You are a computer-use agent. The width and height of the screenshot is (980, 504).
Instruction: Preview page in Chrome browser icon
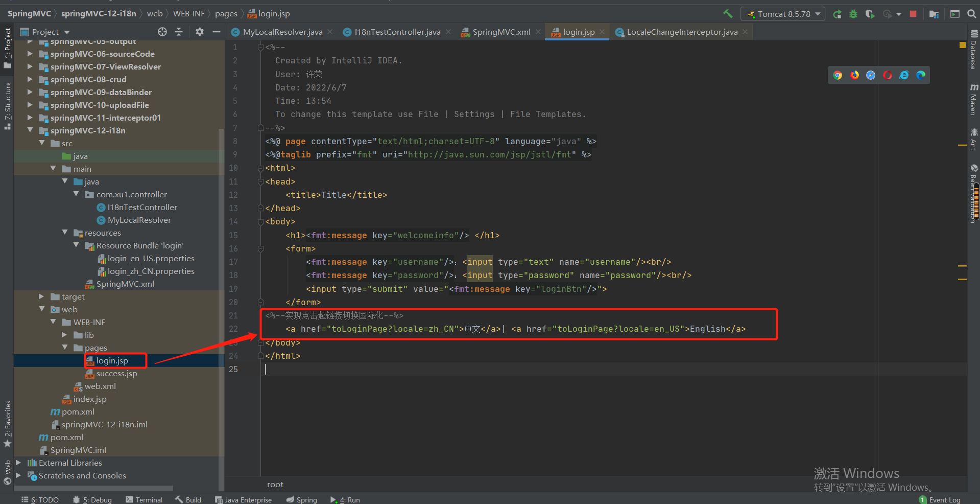tap(838, 75)
